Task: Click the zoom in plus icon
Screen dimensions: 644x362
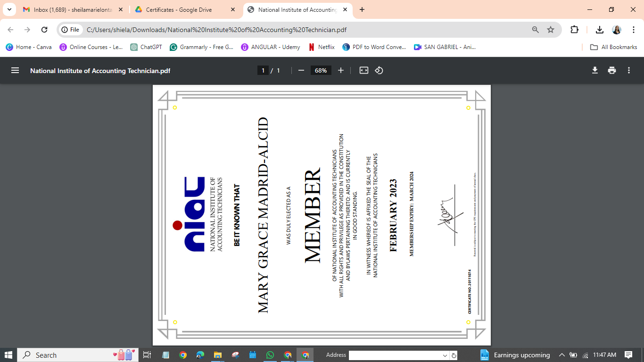Action: [341, 70]
